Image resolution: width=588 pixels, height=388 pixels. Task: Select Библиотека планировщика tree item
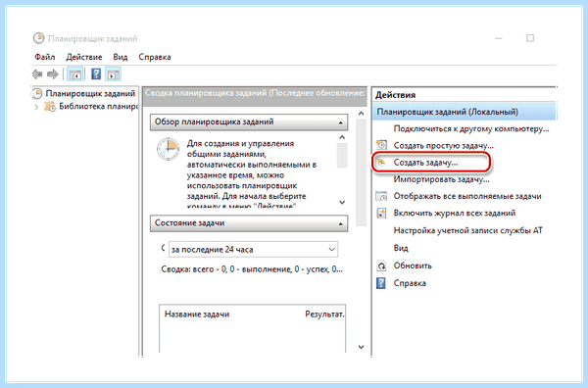[x=99, y=107]
